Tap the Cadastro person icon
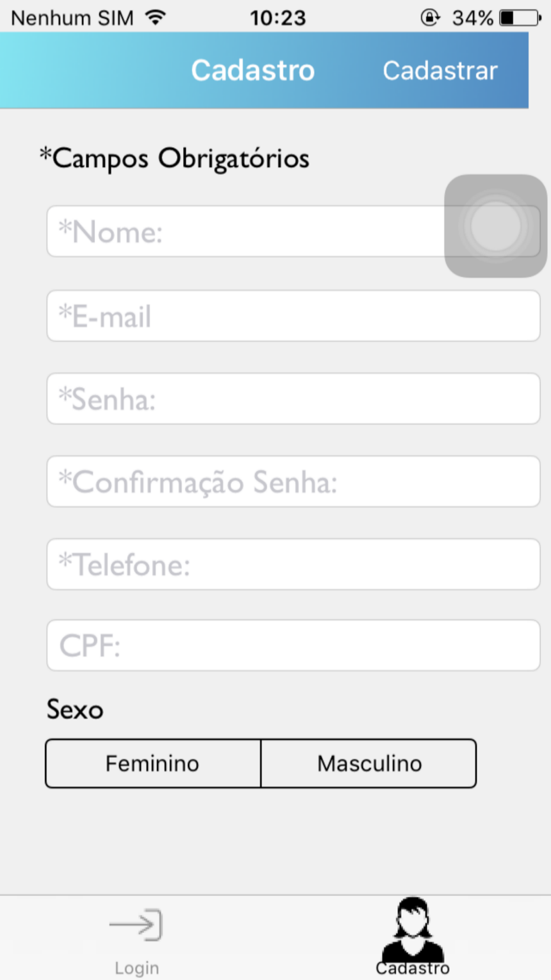Image resolution: width=551 pixels, height=980 pixels. (x=413, y=929)
